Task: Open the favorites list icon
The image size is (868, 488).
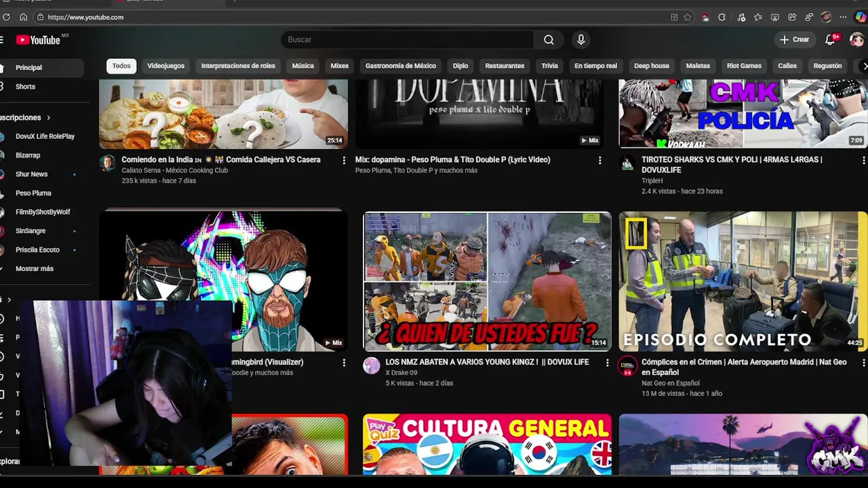Action: tap(757, 17)
